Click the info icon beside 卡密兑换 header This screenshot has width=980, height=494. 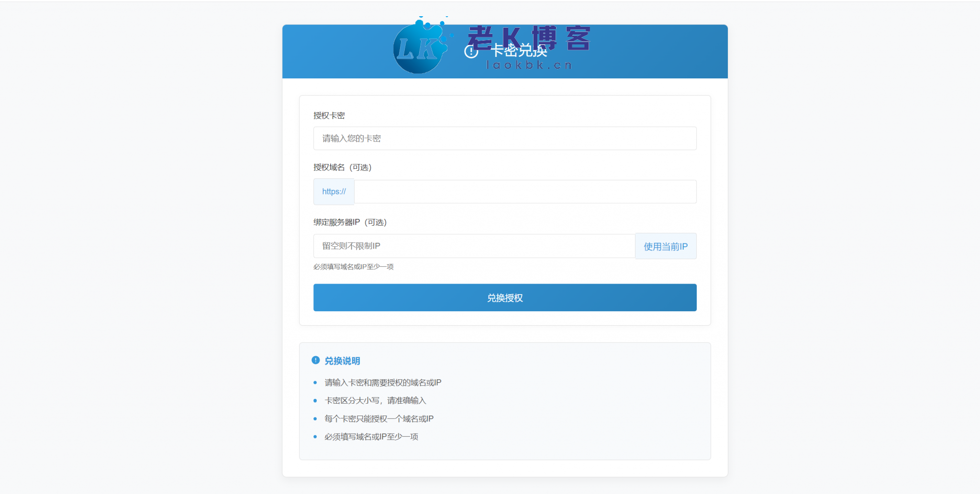[471, 51]
